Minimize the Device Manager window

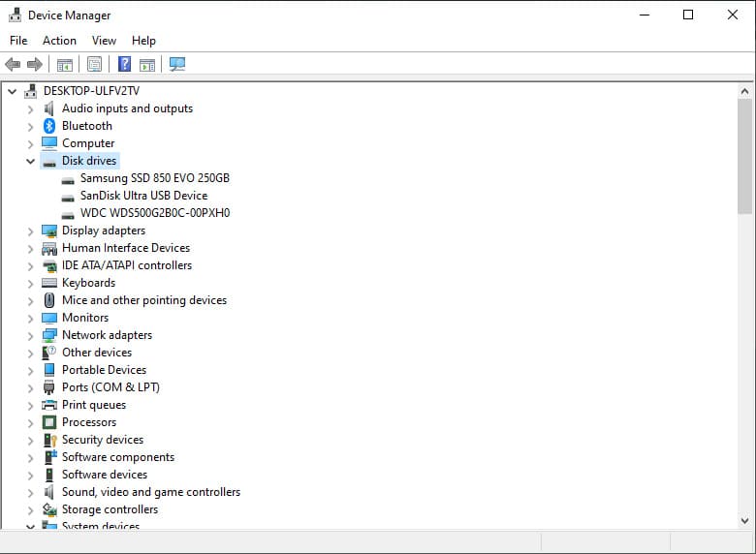click(645, 15)
